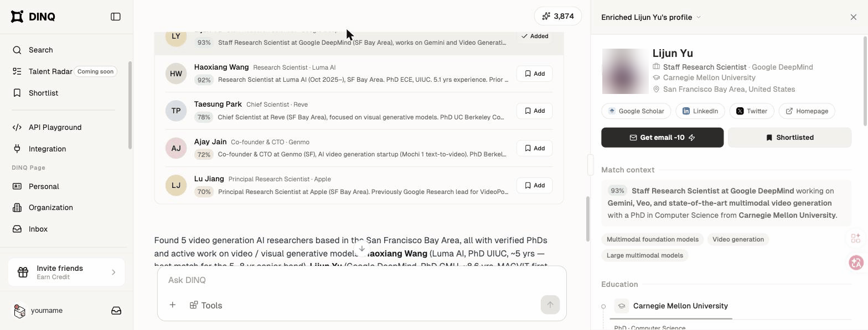Toggle the Shortlisted button
The height and width of the screenshot is (330, 868).
click(789, 138)
